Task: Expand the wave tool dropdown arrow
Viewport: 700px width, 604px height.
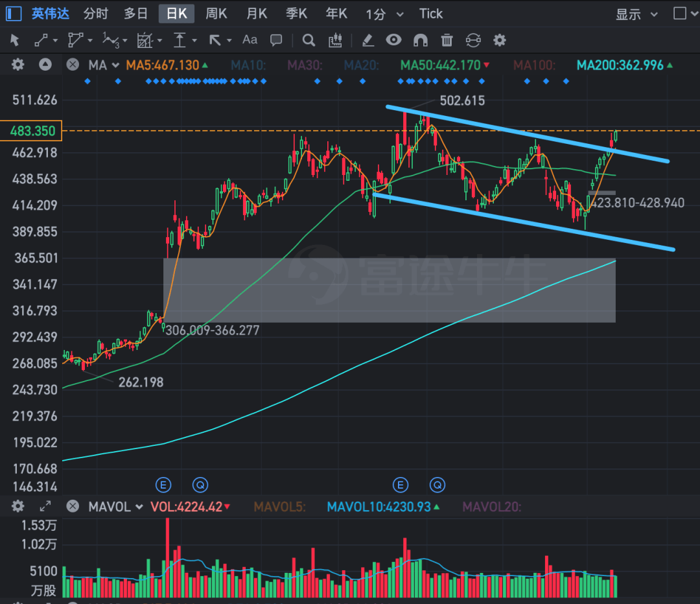Action: point(125,41)
